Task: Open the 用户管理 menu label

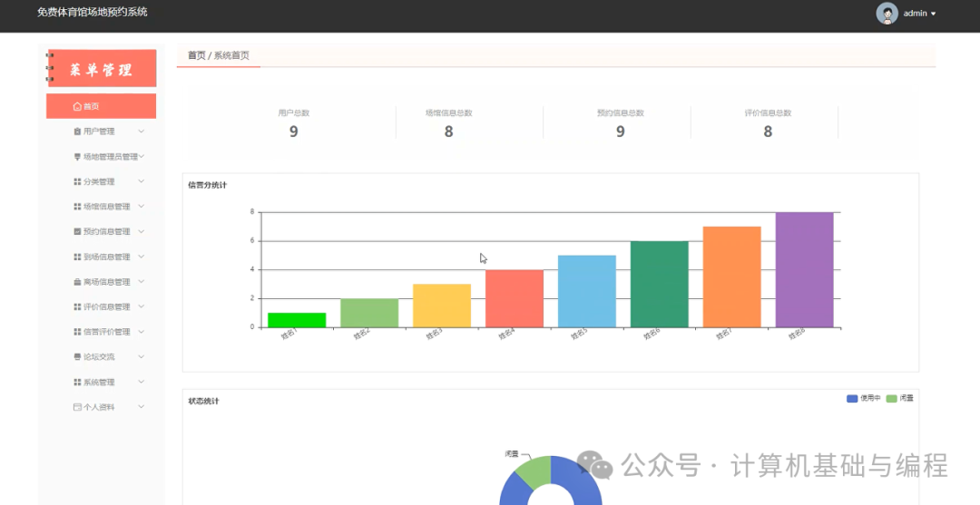Action: coord(99,131)
